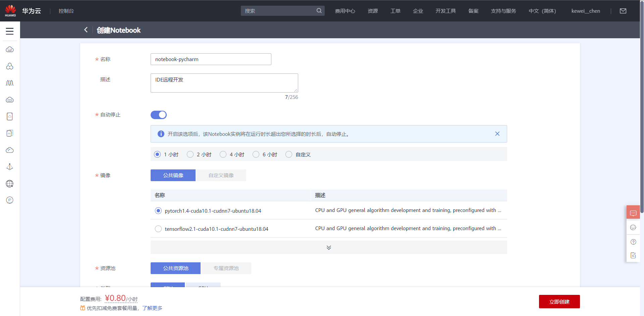
Task: Select the 1 小时 radio option
Action: [157, 154]
